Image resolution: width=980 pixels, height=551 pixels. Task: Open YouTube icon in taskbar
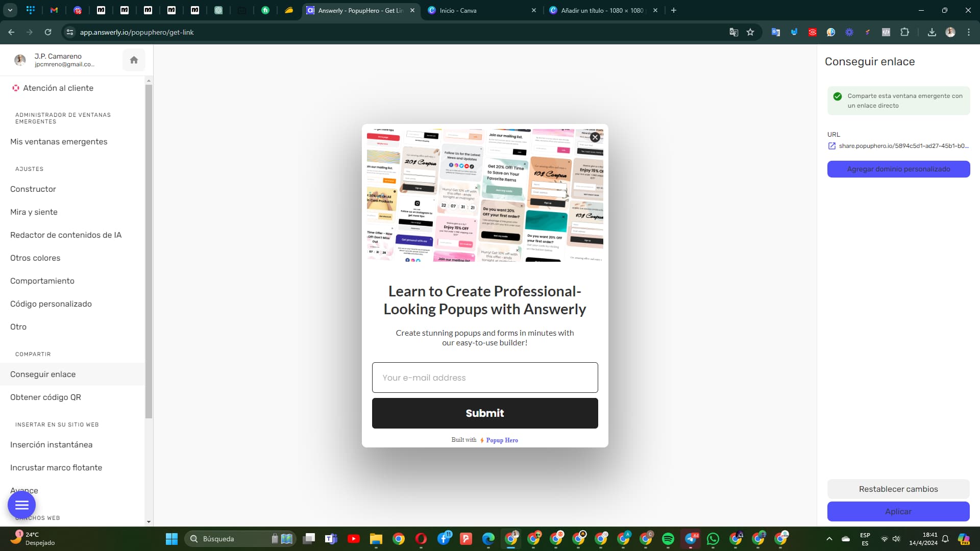353,539
